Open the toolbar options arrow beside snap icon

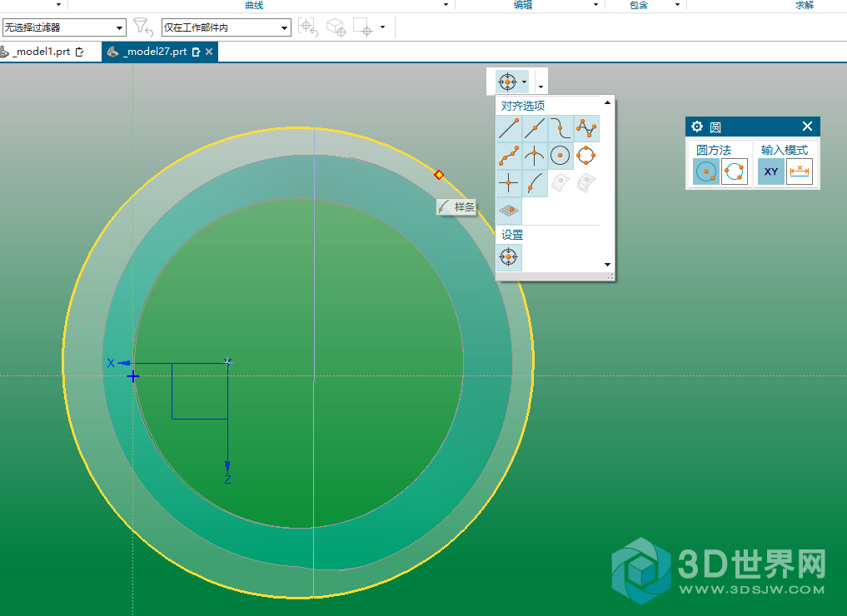541,87
